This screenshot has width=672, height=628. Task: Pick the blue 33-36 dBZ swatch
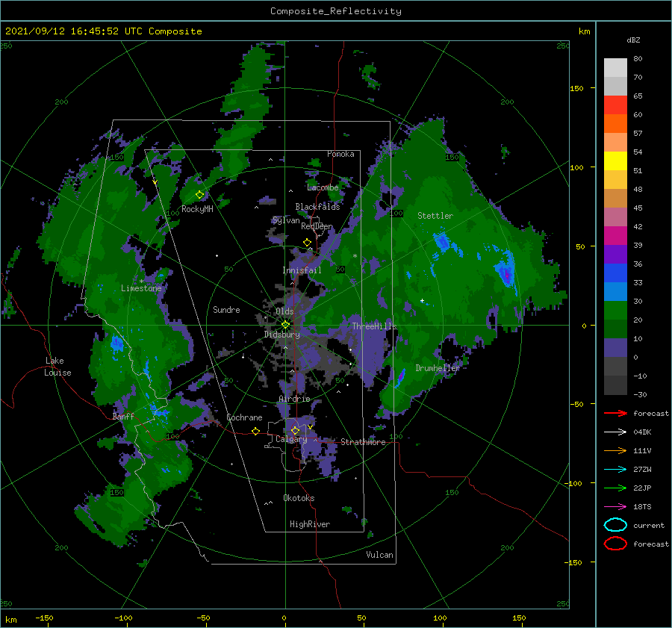615,273
